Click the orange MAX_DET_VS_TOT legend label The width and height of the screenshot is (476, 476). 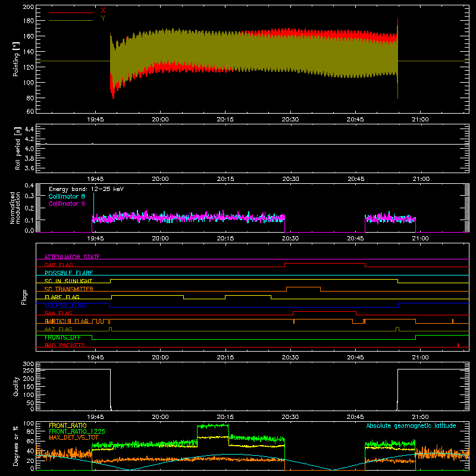(x=74, y=437)
